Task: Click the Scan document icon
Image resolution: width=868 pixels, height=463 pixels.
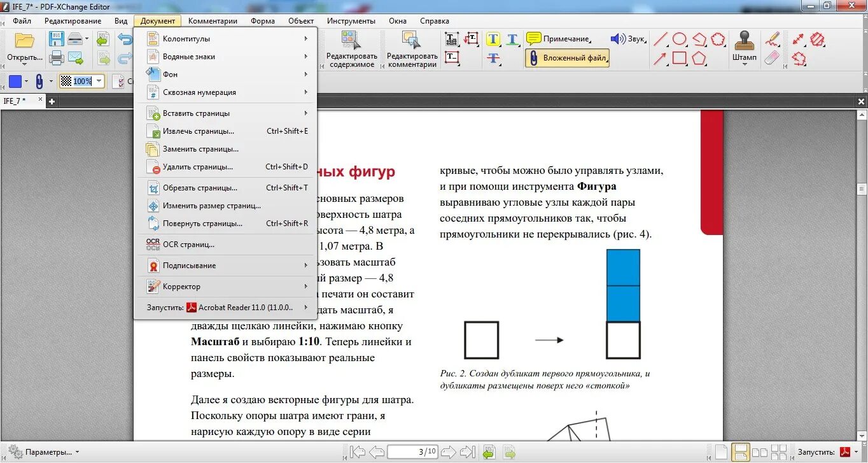Action: click(76, 39)
